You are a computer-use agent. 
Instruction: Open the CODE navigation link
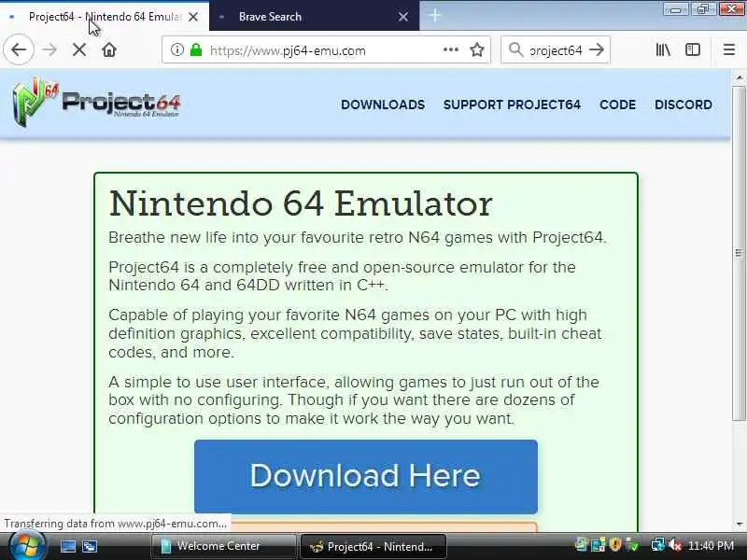click(617, 105)
